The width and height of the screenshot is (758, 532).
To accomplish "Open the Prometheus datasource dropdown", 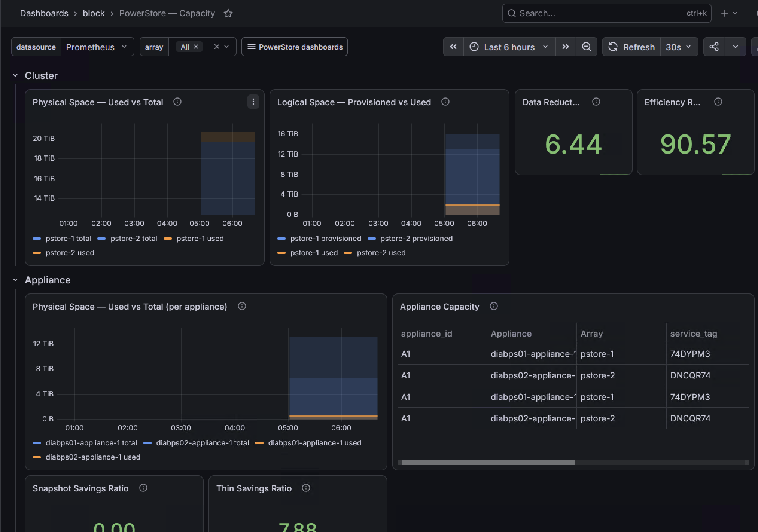I will pyautogui.click(x=97, y=47).
